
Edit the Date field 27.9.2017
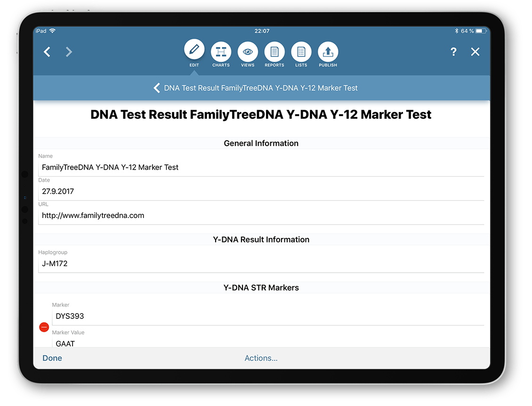pyautogui.click(x=261, y=191)
